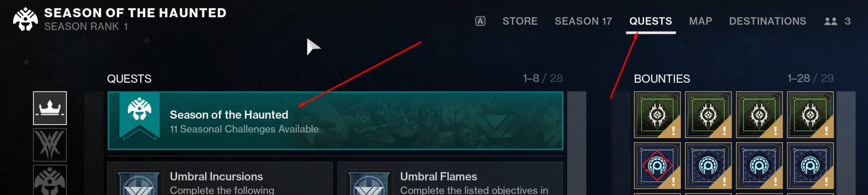
Task: Select the crown quest category icon
Action: (50, 108)
